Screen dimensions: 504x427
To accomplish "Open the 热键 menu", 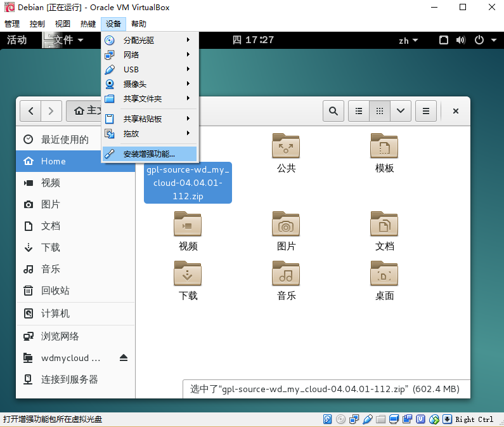I will (87, 24).
